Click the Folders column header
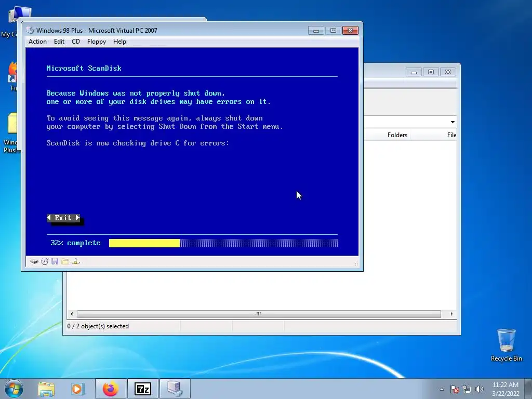The height and width of the screenshot is (399, 532). click(397, 135)
